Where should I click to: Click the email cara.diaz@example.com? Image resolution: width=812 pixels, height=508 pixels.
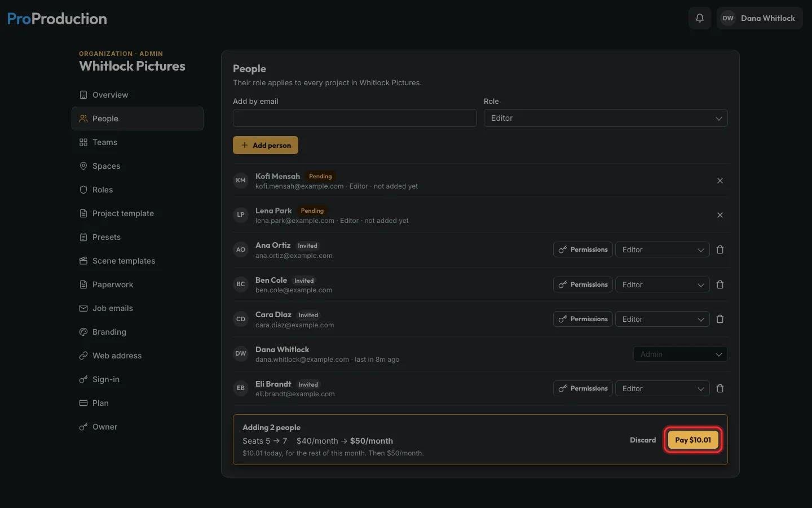(295, 325)
